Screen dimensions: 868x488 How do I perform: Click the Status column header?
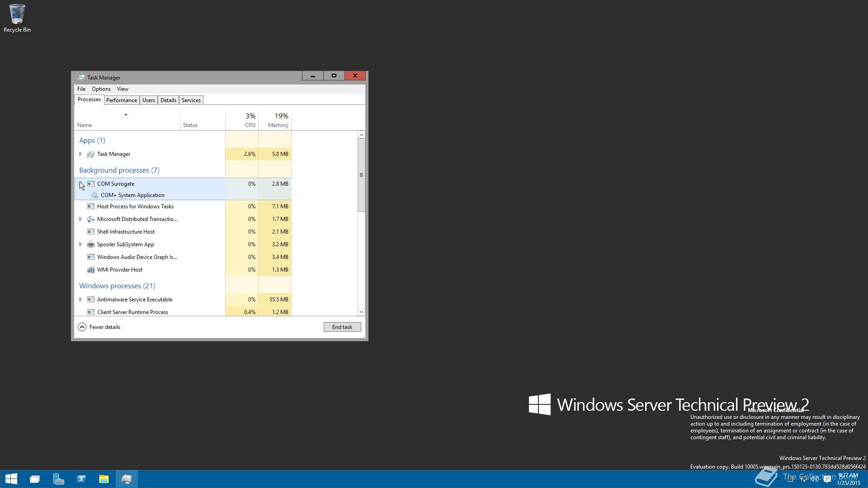point(203,121)
